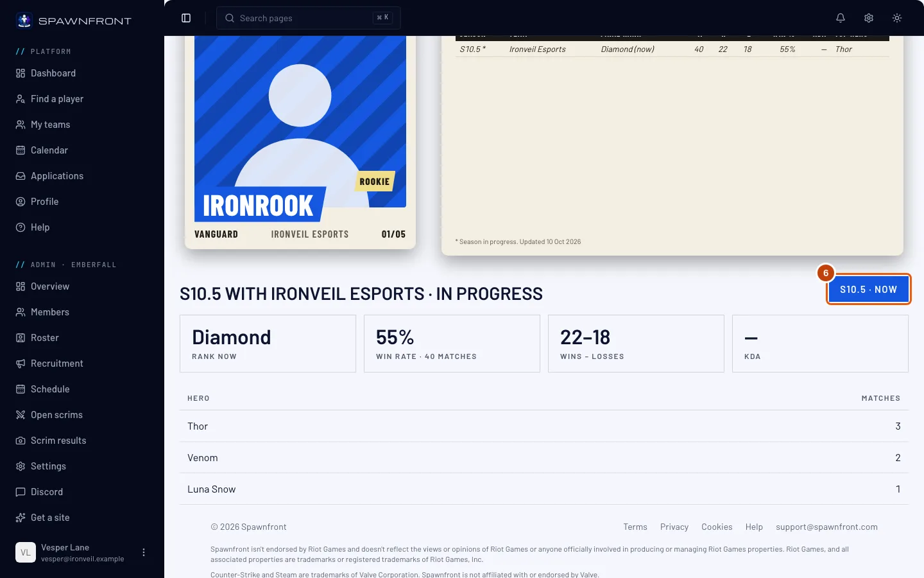924x578 pixels.
Task: Click the Diamond rank now card
Action: point(268,344)
